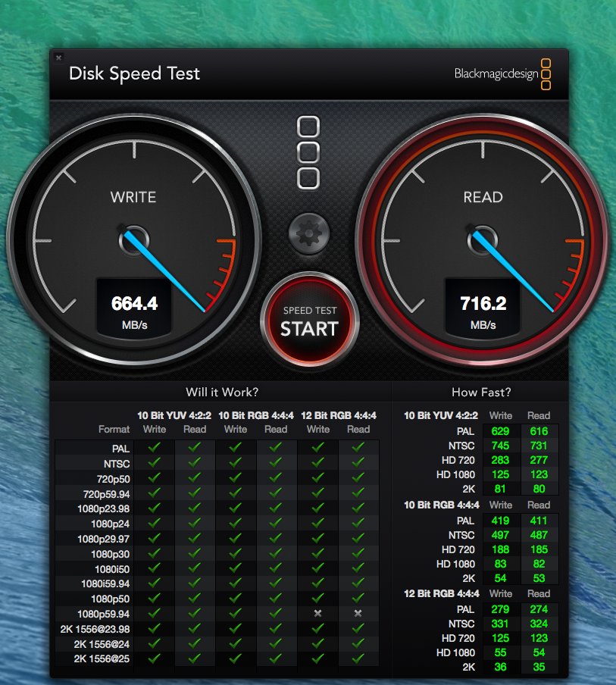
Task: Click the WRITE gauge needle hub
Action: click(134, 240)
